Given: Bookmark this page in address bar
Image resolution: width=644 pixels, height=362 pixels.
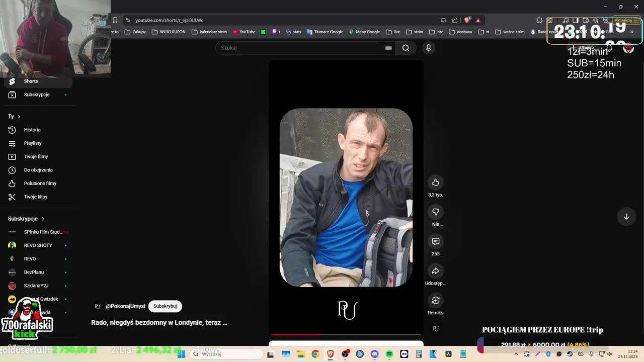Looking at the screenshot, I should (115, 20).
